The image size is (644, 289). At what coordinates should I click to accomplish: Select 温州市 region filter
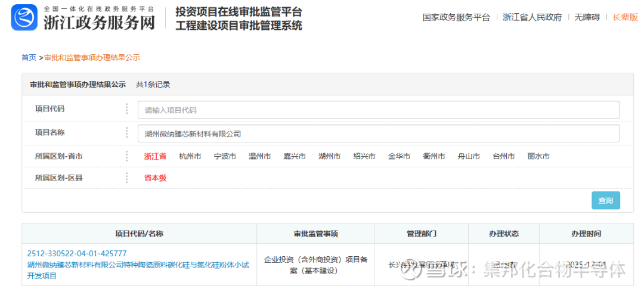click(260, 156)
